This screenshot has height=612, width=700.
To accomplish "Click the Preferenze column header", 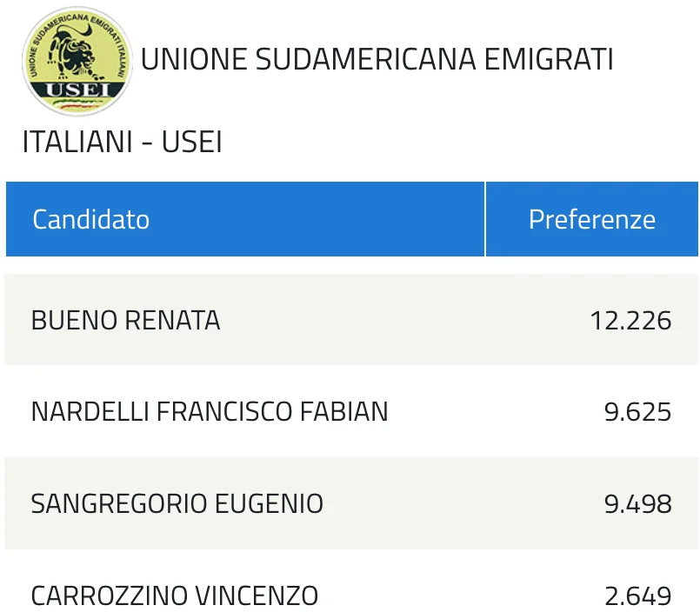I will tap(592, 219).
